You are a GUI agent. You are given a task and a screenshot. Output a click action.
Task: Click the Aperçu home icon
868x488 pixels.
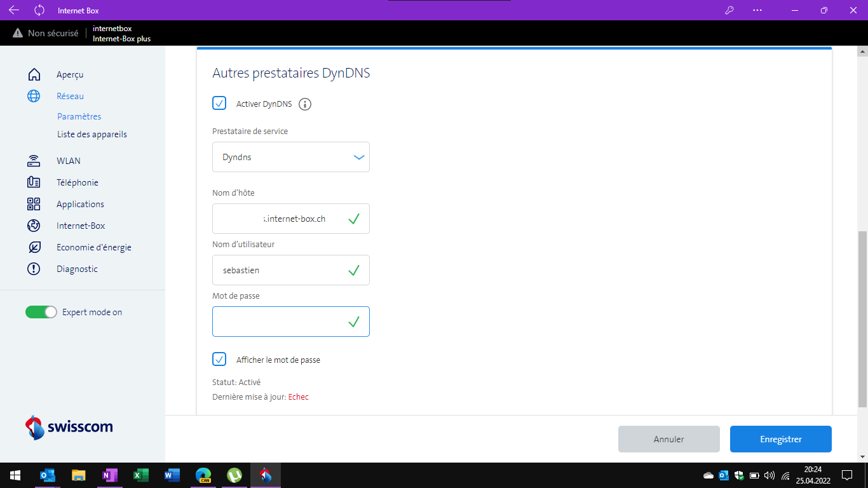point(34,74)
